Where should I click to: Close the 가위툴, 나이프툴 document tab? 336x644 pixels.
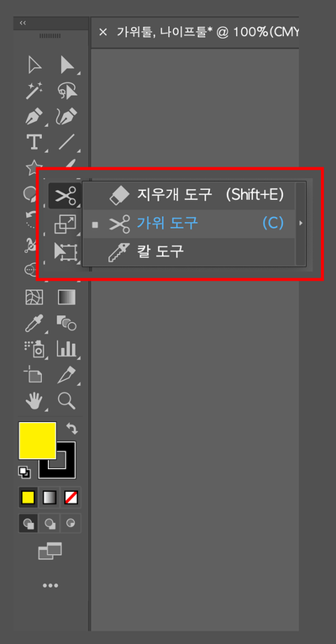pos(103,32)
